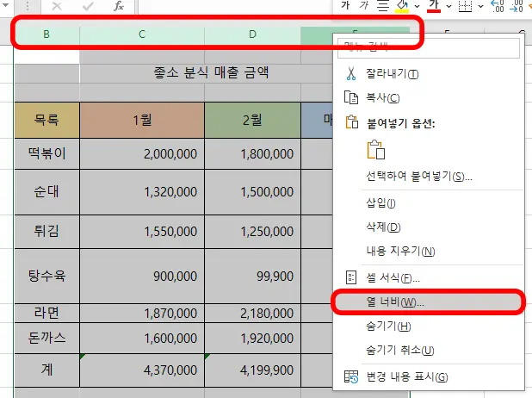Select column B header

click(x=46, y=34)
